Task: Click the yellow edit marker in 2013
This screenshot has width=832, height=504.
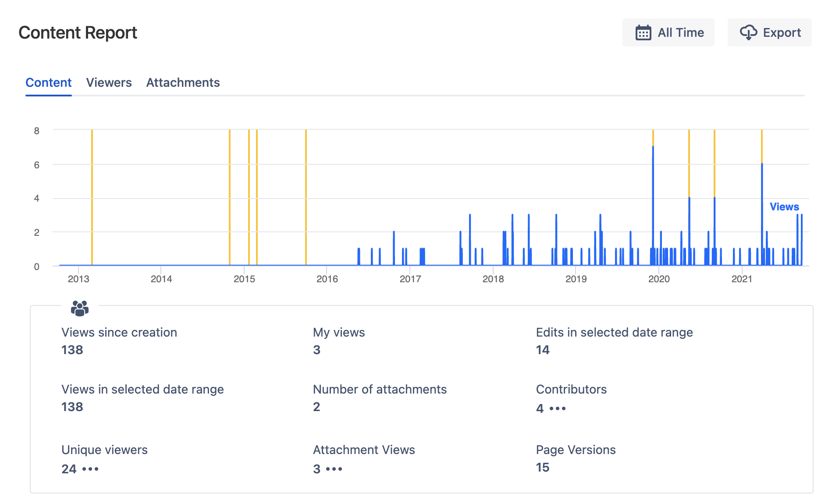Action: click(x=92, y=197)
